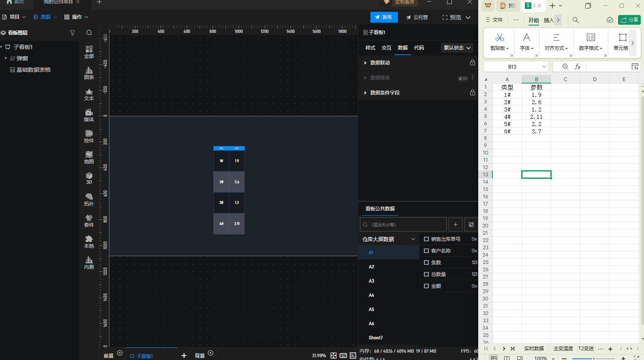Check the 销售出库单号 field checkbox
Screen dimensions: 644x360
coord(426,239)
